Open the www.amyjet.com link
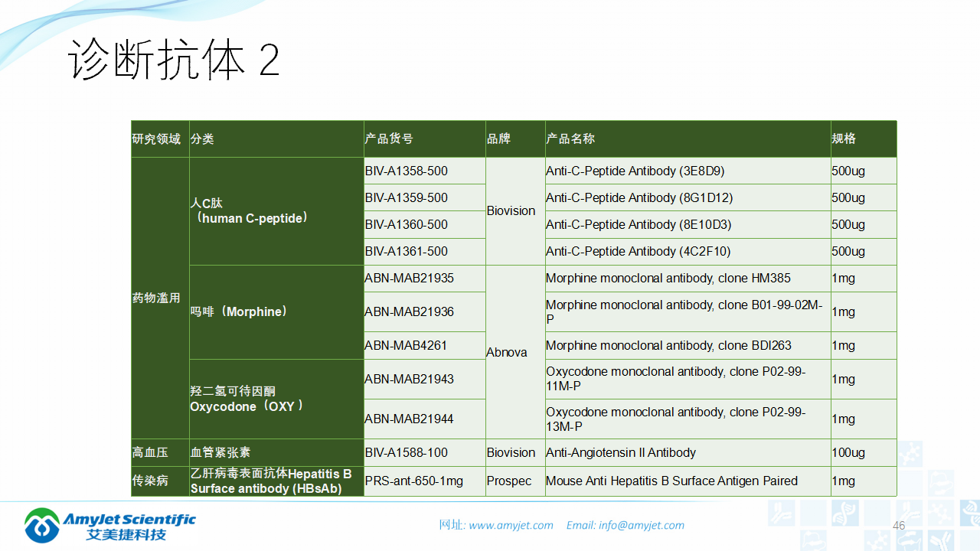980x551 pixels. click(511, 526)
